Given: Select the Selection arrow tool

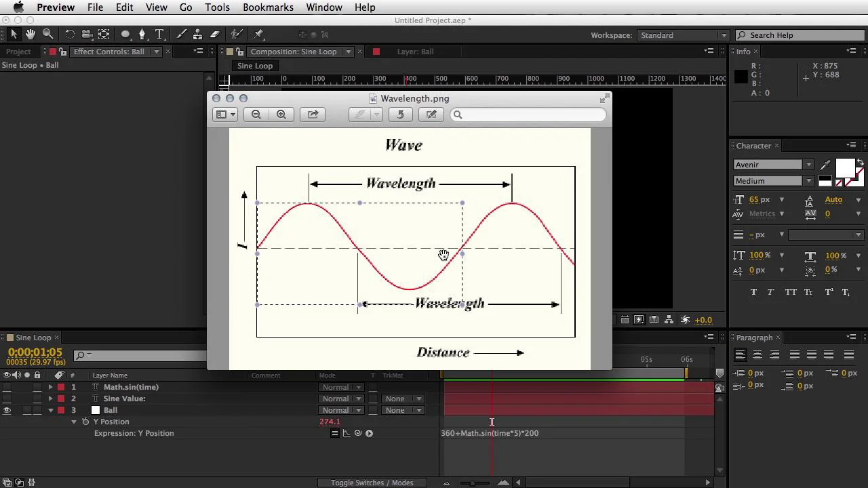Looking at the screenshot, I should tap(14, 34).
